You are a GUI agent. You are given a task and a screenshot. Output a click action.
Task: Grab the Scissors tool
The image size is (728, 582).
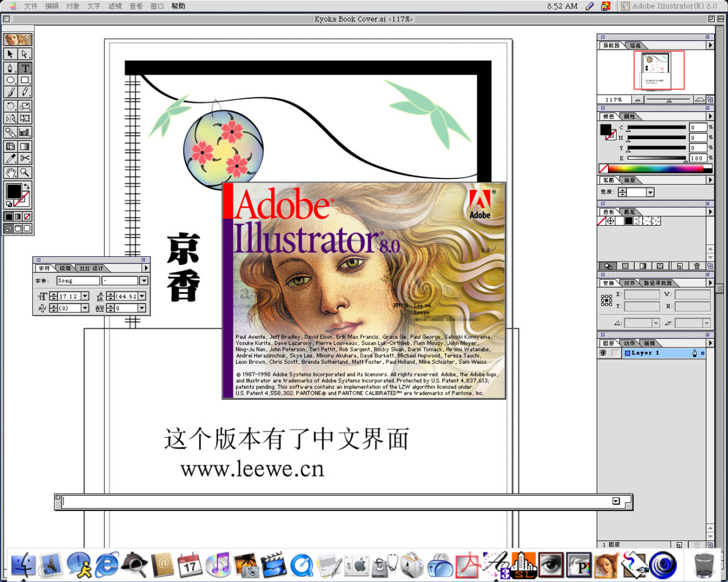click(x=26, y=157)
